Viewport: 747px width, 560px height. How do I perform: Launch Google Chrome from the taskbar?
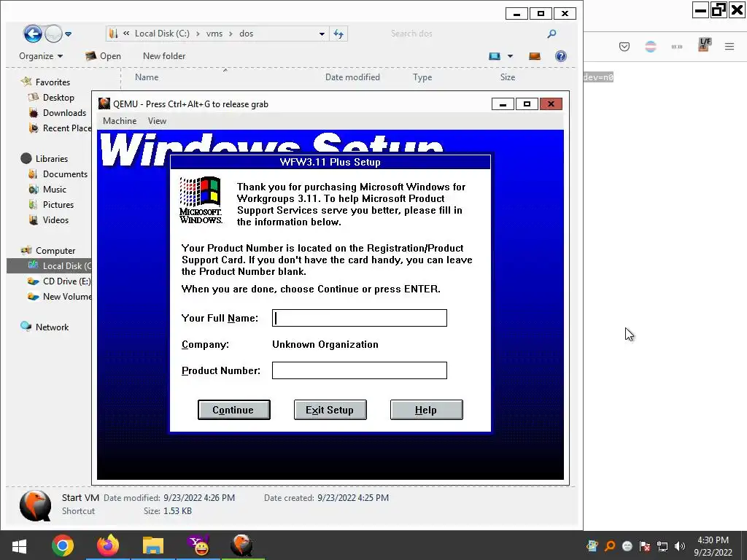point(63,545)
